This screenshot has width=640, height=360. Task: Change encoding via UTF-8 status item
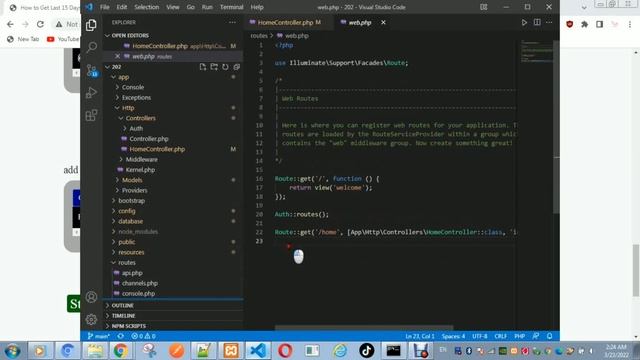[x=480, y=336]
